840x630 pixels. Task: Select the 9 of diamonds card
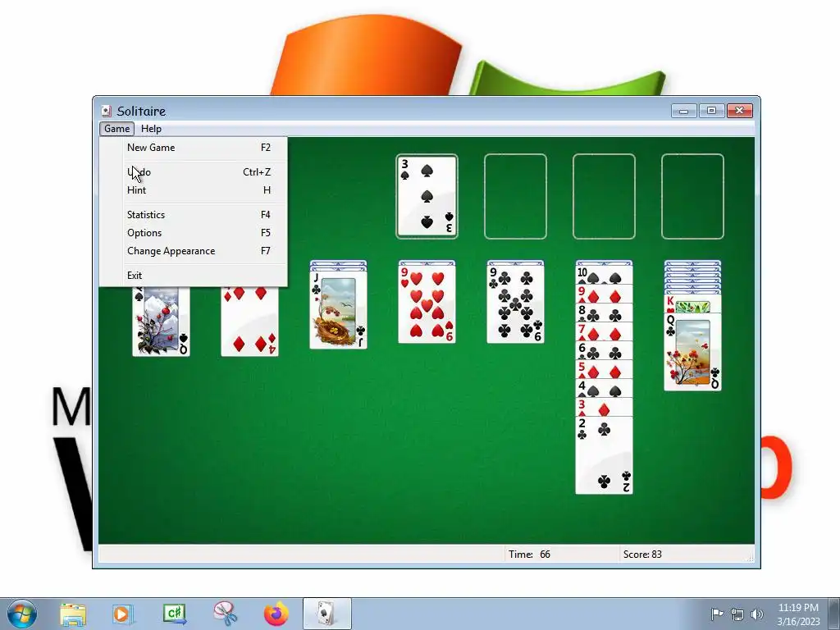click(x=604, y=294)
